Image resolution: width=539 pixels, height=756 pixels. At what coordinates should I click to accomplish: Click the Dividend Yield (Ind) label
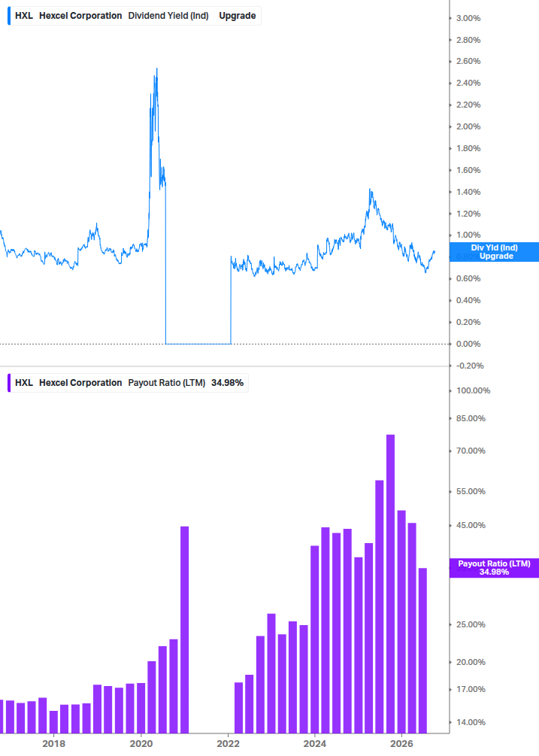click(x=168, y=16)
